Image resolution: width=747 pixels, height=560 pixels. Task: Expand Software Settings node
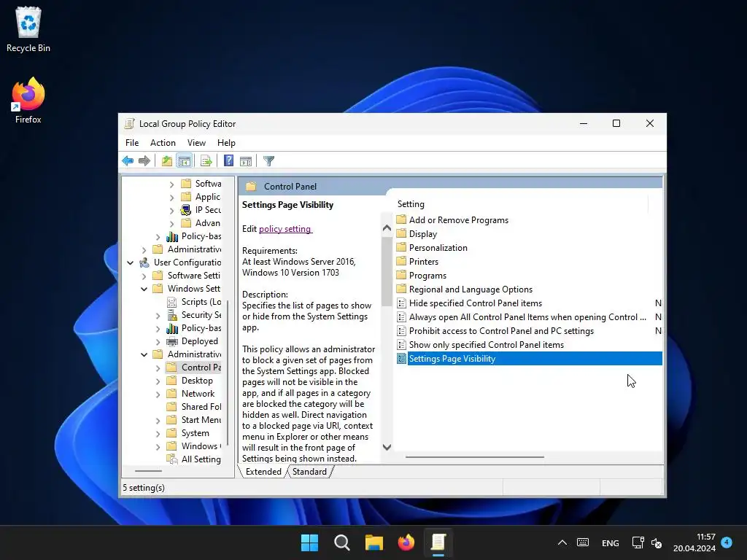144,276
